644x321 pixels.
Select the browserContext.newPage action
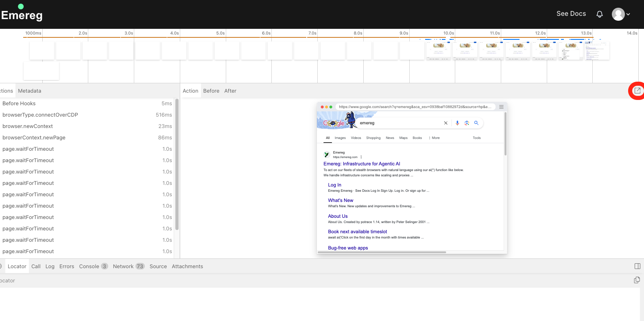click(87, 138)
